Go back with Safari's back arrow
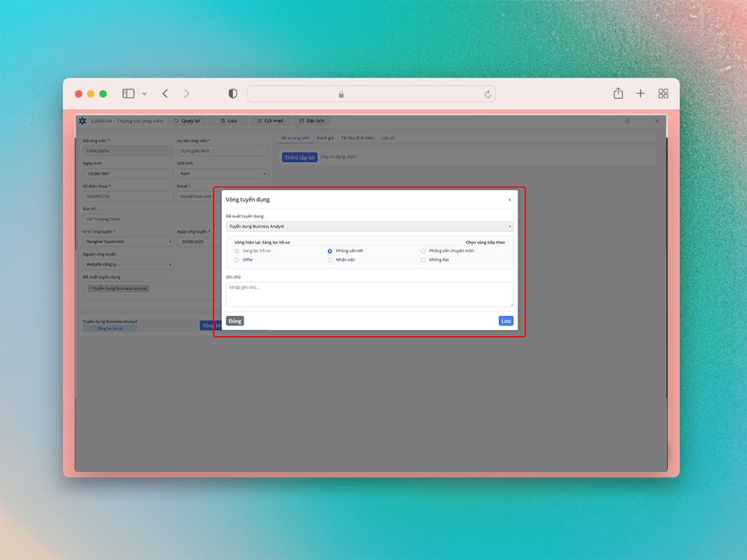This screenshot has width=747, height=560. 165,93
